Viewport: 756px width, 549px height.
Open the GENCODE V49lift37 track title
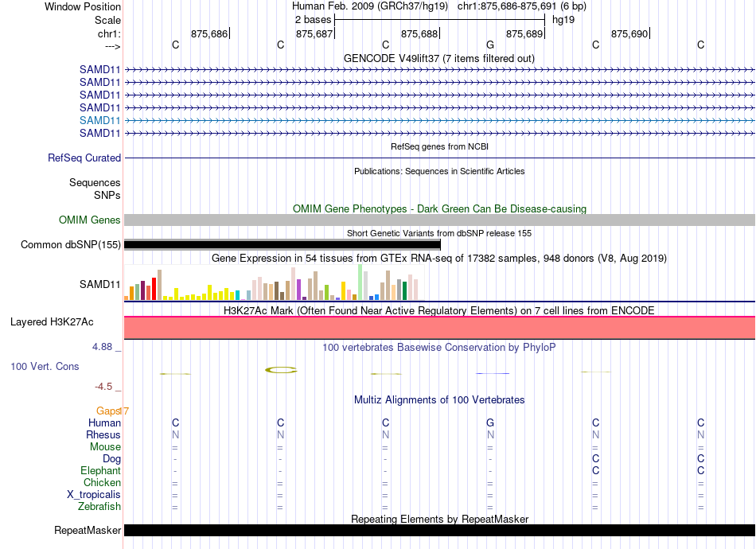(438, 58)
